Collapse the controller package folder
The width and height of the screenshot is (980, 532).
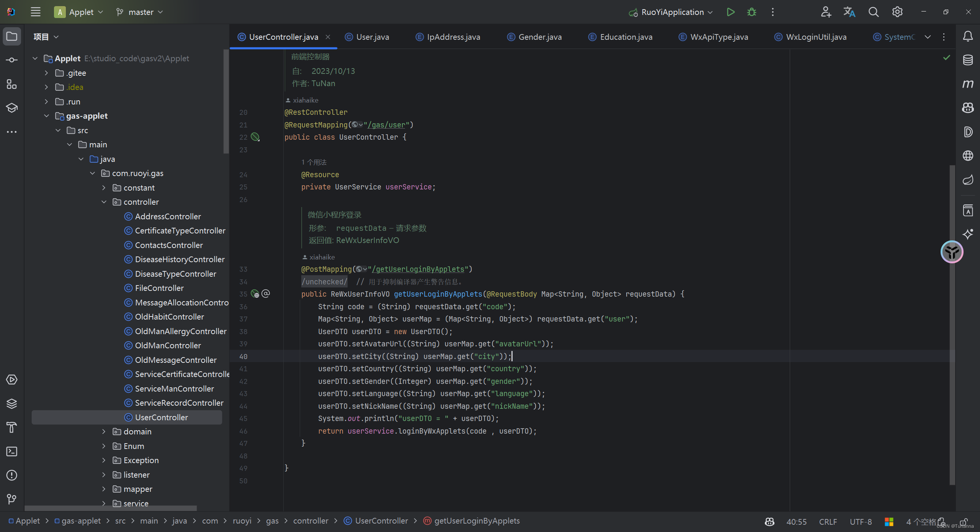(104, 202)
